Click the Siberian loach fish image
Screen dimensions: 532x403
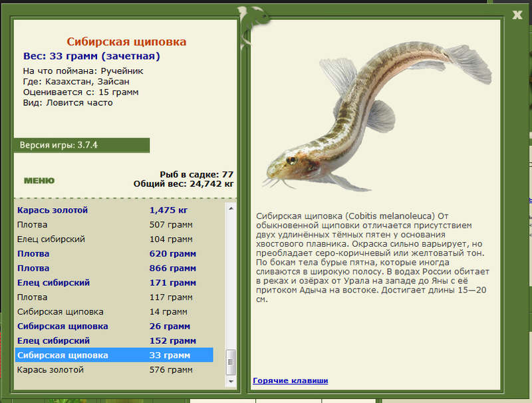point(376,115)
